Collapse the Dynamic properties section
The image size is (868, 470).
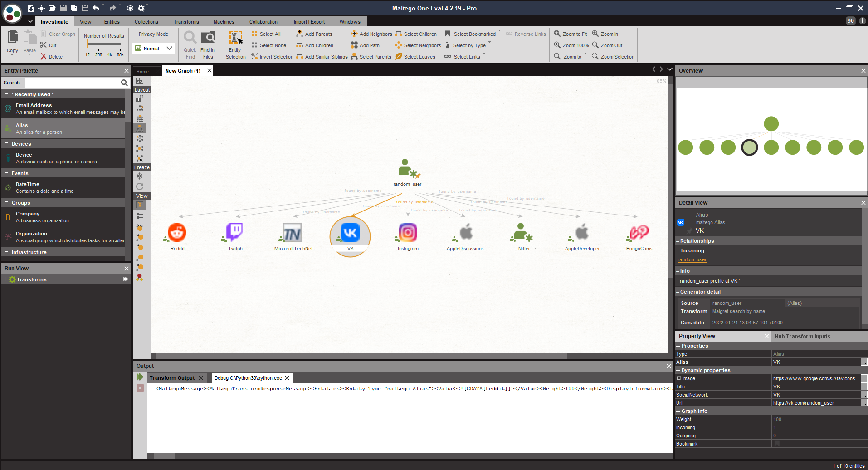[x=678, y=370]
